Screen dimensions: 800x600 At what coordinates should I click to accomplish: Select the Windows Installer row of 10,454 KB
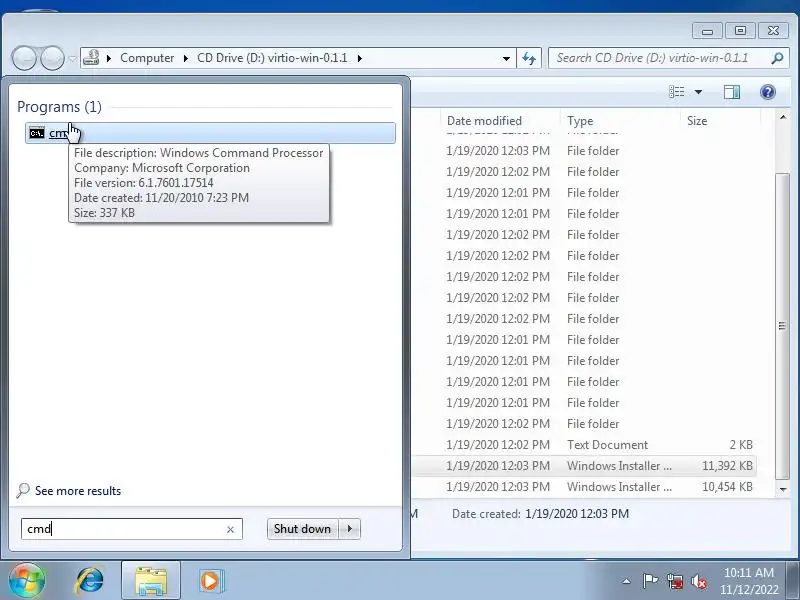(x=584, y=487)
